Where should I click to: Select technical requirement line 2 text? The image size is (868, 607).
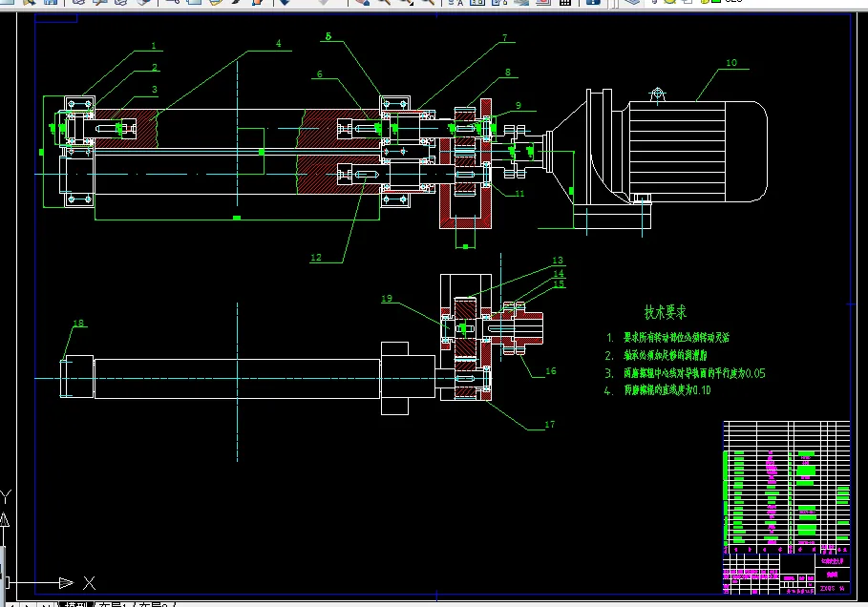(656, 355)
